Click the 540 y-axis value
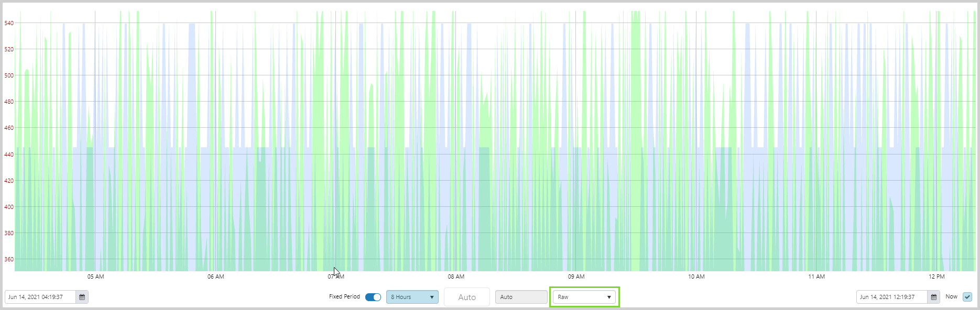 click(x=9, y=23)
